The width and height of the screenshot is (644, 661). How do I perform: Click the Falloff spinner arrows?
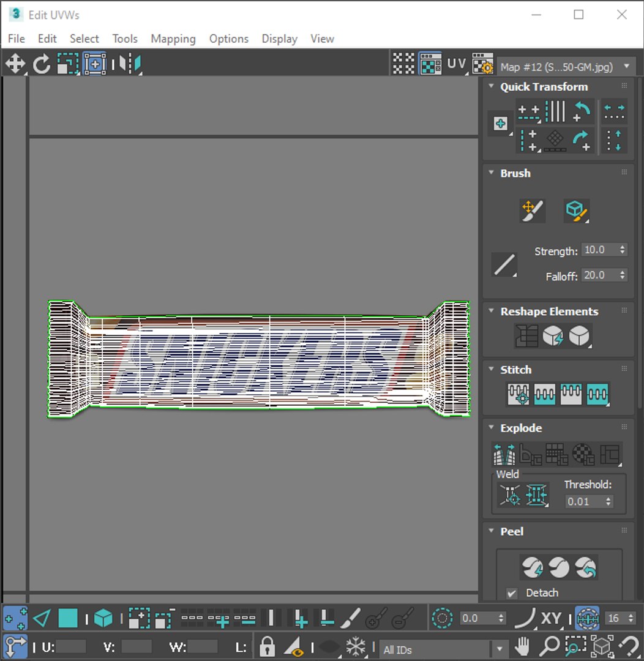coord(623,275)
